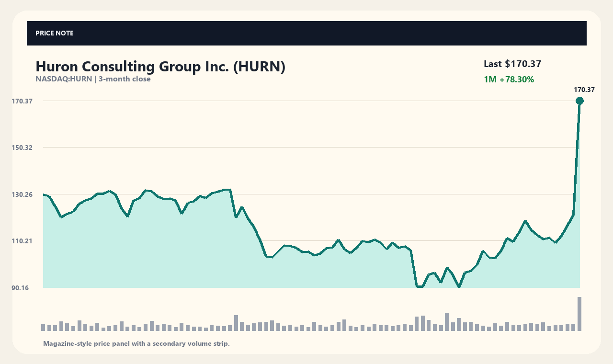This screenshot has width=613, height=364.
Task: Click the 1M +78.30% change value
Action: tap(509, 80)
